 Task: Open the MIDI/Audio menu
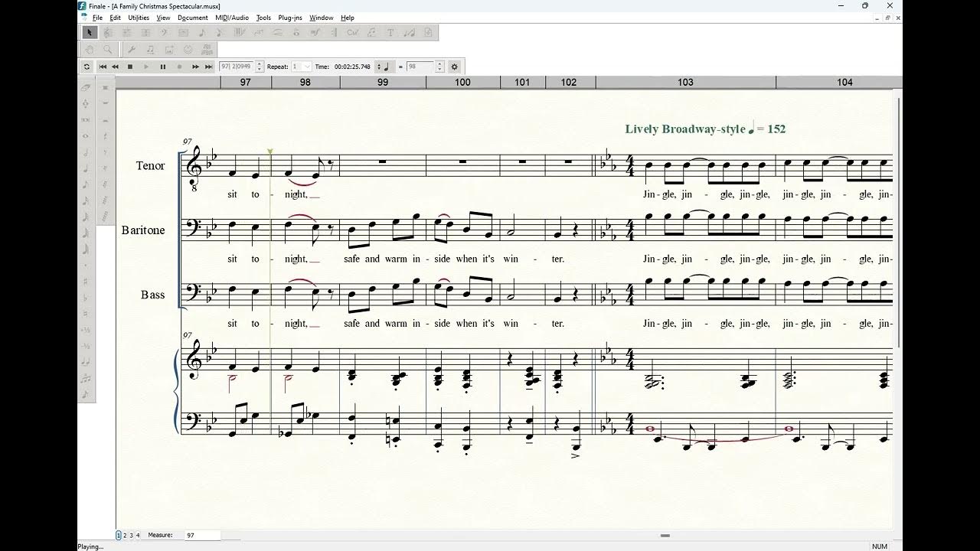coord(233,18)
